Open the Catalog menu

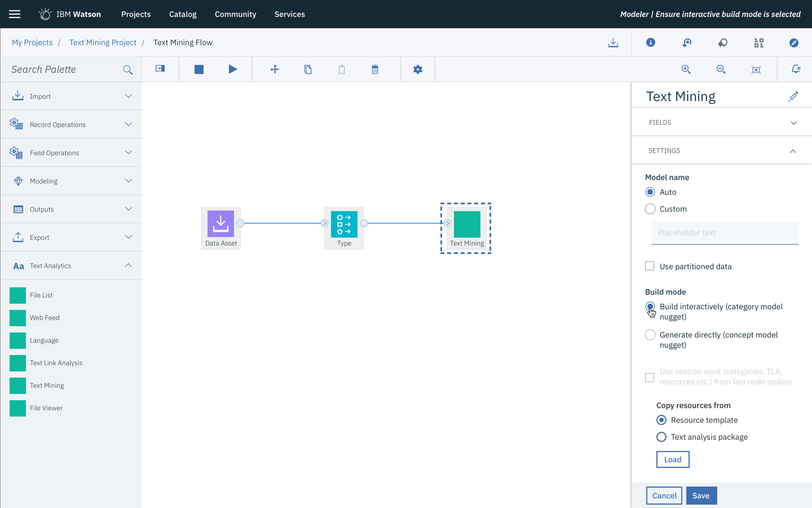tap(183, 14)
